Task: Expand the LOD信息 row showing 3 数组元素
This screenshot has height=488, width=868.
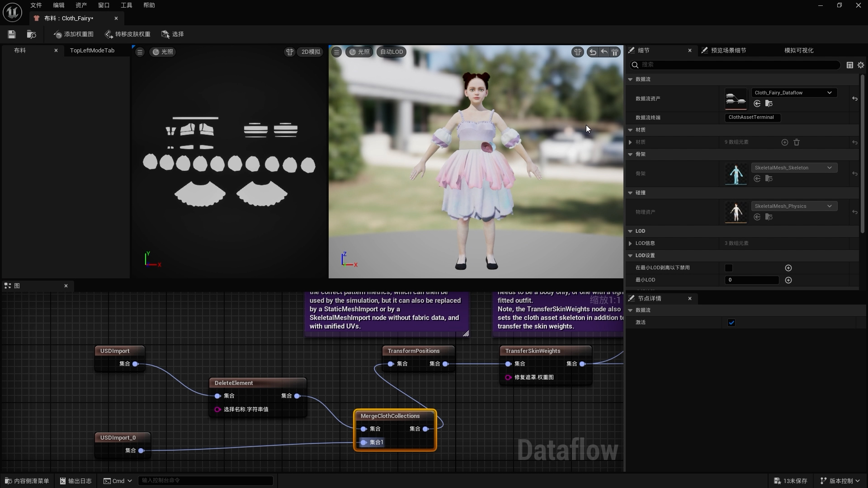Action: pos(631,243)
